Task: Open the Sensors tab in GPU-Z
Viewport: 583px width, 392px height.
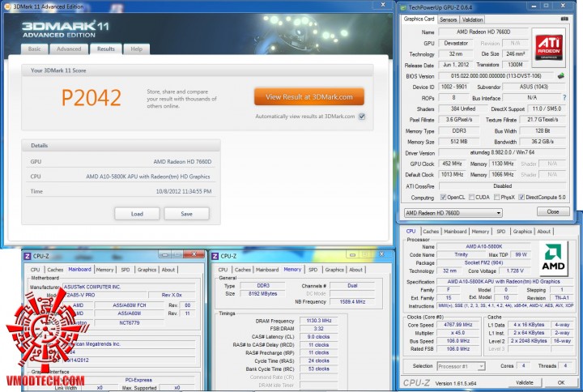Action: pyautogui.click(x=448, y=19)
